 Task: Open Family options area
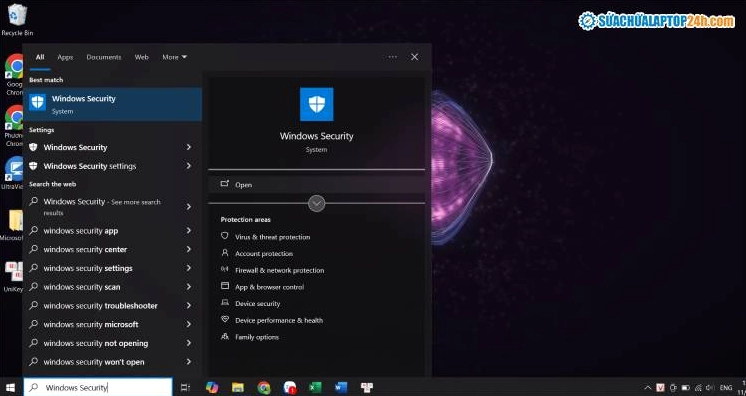click(x=257, y=337)
